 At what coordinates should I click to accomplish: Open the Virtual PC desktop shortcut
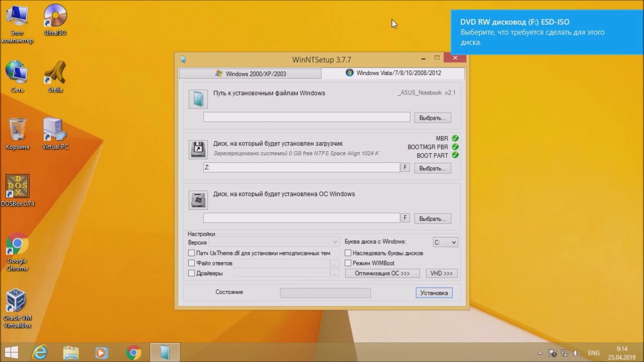coord(55,134)
